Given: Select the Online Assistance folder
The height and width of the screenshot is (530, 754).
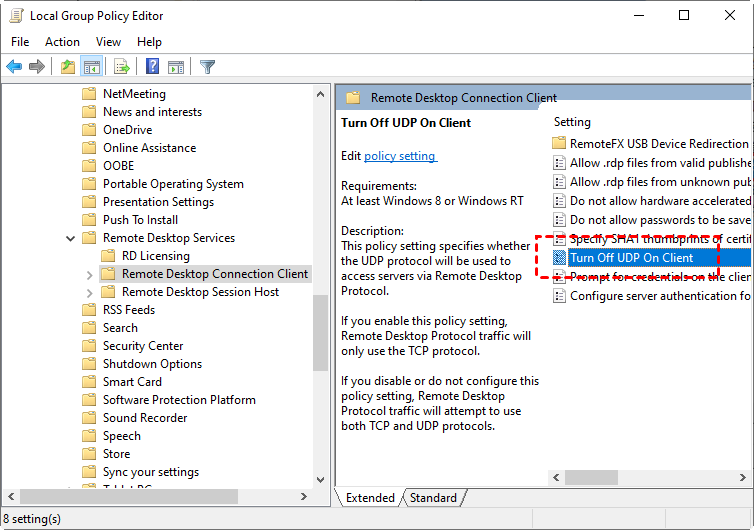Looking at the screenshot, I should [x=150, y=148].
